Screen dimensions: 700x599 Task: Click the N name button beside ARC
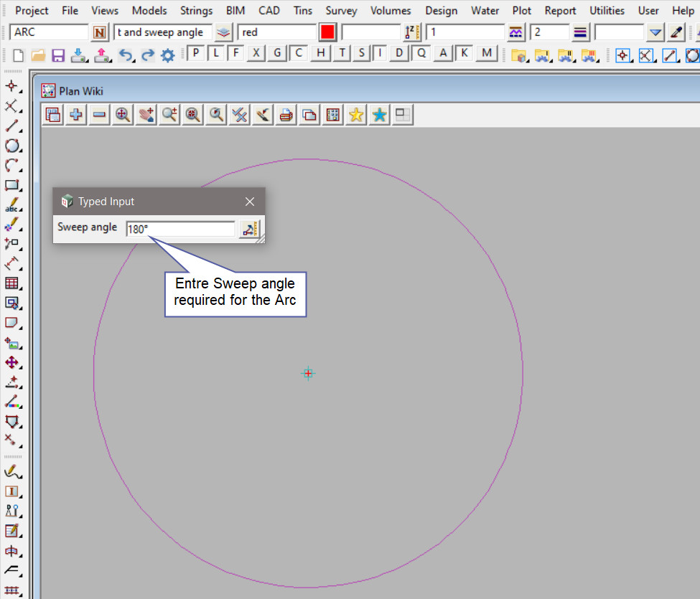coord(100,32)
